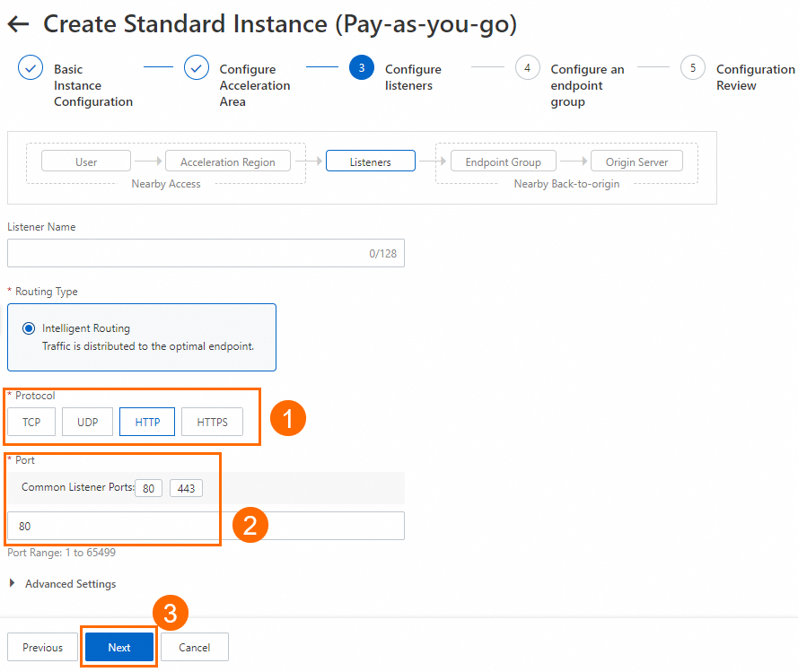Go back with the Previous button
Screen dimensions: 798x672
click(x=42, y=647)
